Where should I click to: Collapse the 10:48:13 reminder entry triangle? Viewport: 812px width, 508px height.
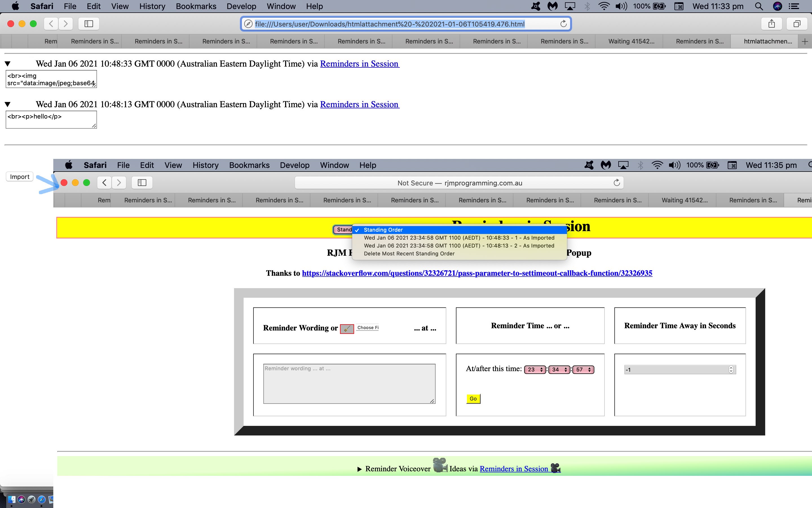[x=8, y=104]
